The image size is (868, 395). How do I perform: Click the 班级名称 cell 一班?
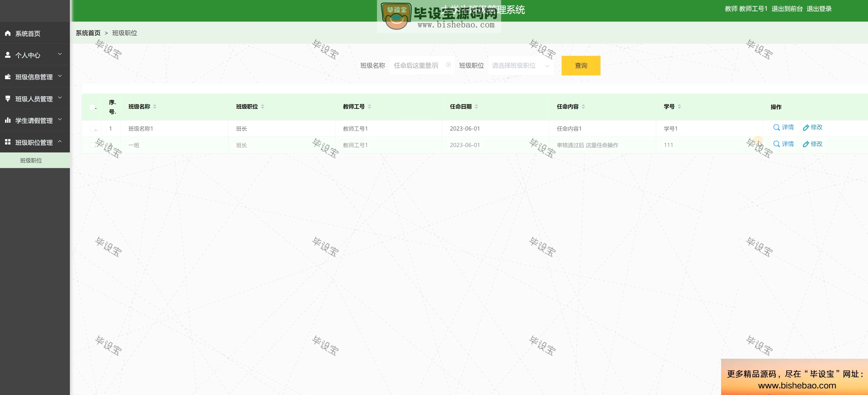point(134,145)
